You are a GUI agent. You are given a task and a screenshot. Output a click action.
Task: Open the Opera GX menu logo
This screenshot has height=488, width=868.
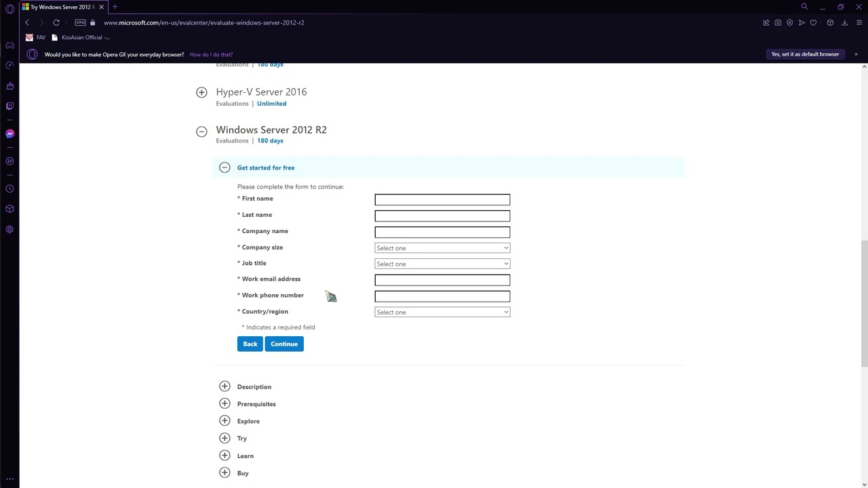tap(9, 7)
